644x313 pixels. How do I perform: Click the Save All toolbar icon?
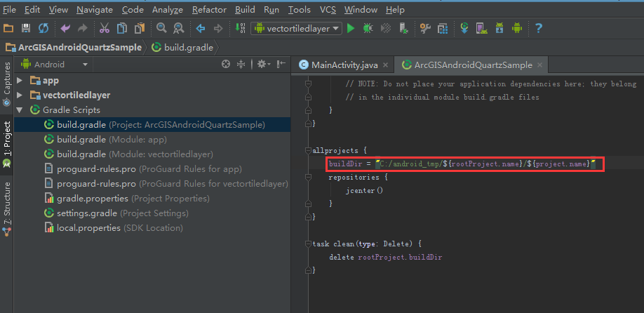(26, 28)
